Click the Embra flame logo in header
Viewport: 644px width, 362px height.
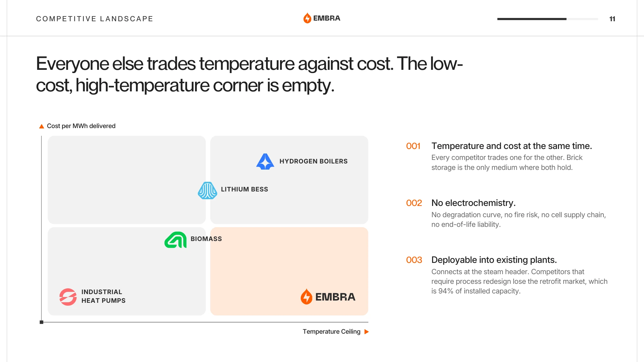[307, 18]
